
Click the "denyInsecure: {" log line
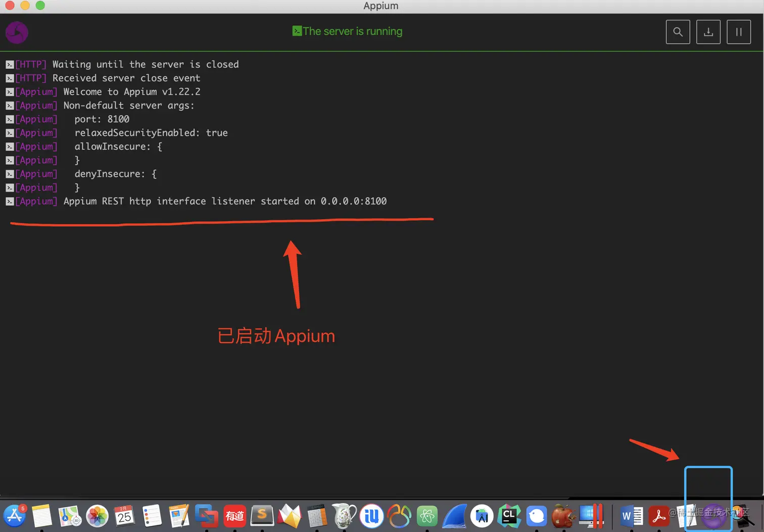point(116,173)
